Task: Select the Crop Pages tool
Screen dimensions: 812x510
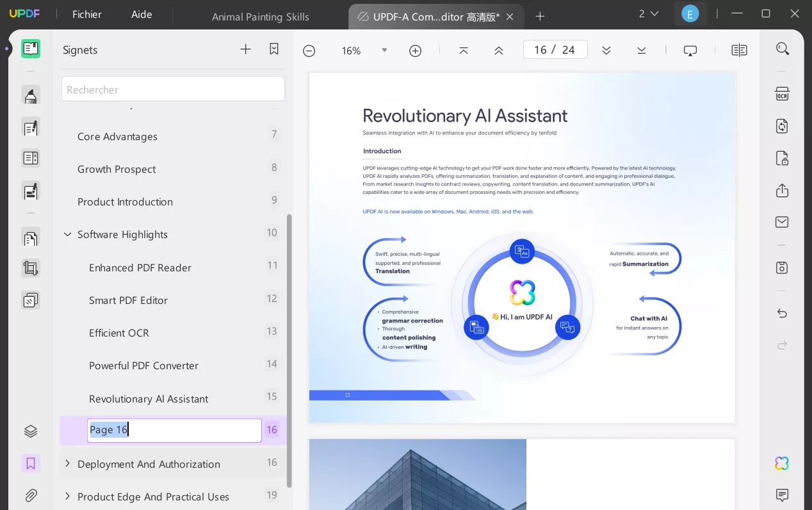Action: click(31, 268)
